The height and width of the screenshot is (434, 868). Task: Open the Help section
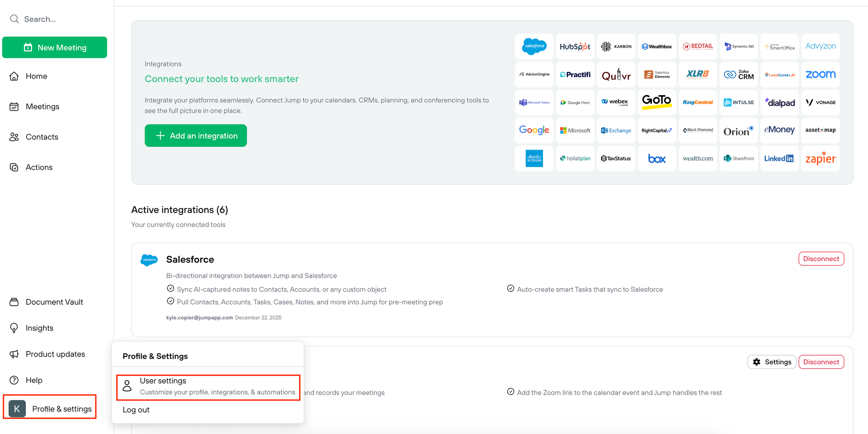tap(34, 380)
